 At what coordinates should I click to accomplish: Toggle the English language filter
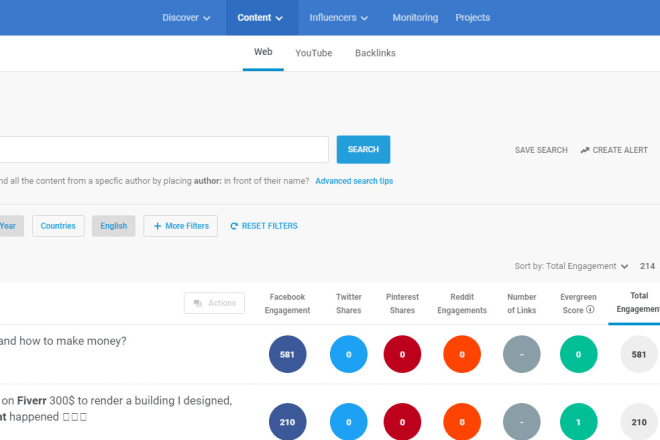pos(113,226)
